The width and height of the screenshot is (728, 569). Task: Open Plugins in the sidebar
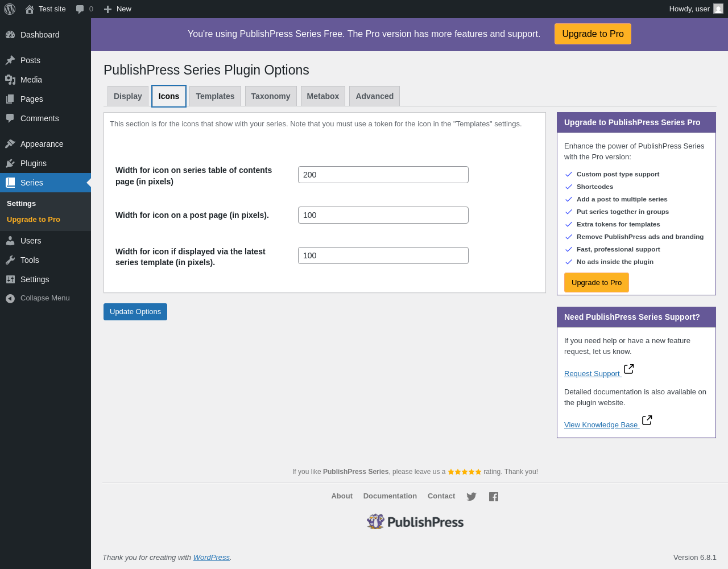tap(34, 163)
